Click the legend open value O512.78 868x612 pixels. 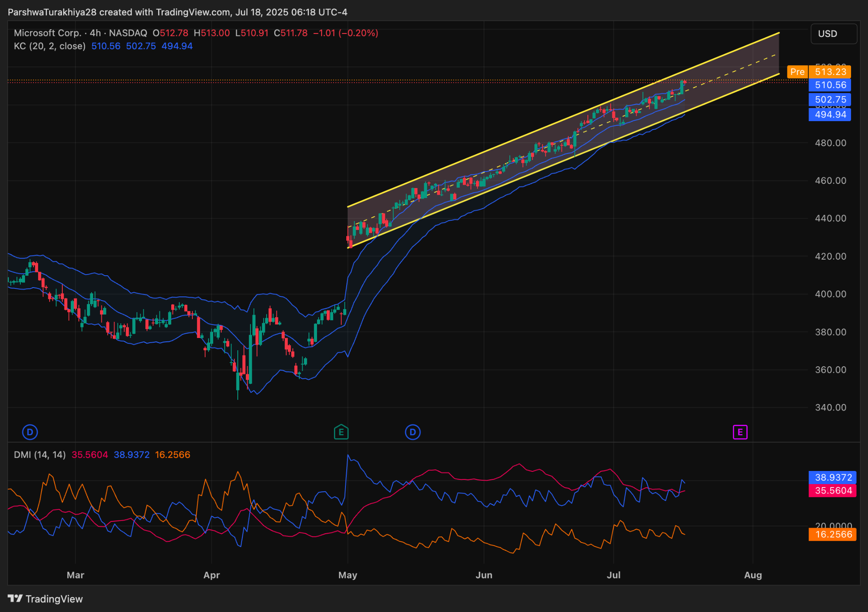[x=170, y=33]
